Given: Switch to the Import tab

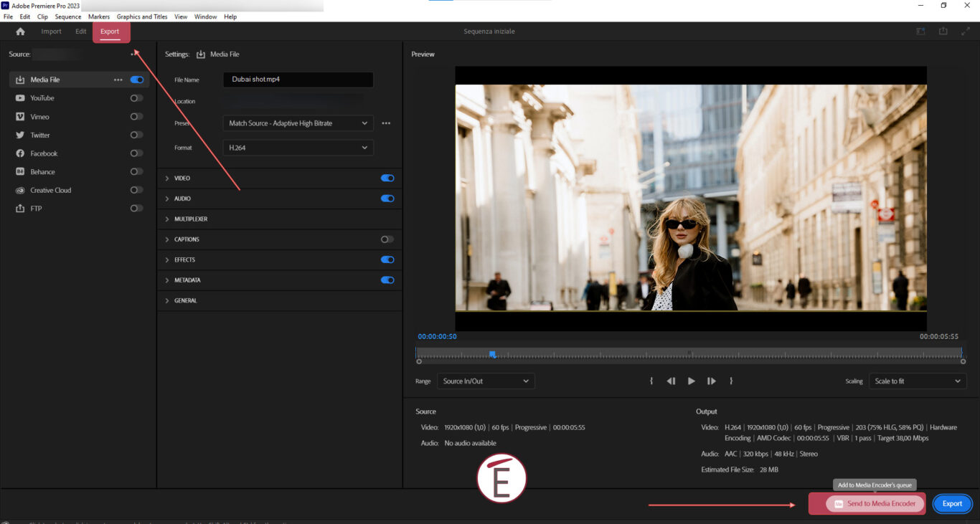Looking at the screenshot, I should 51,32.
